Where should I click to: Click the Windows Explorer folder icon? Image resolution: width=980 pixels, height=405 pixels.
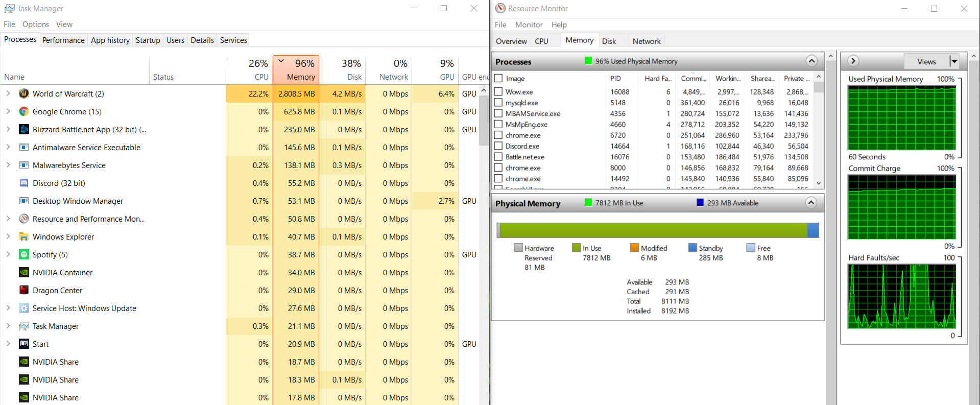[x=23, y=236]
